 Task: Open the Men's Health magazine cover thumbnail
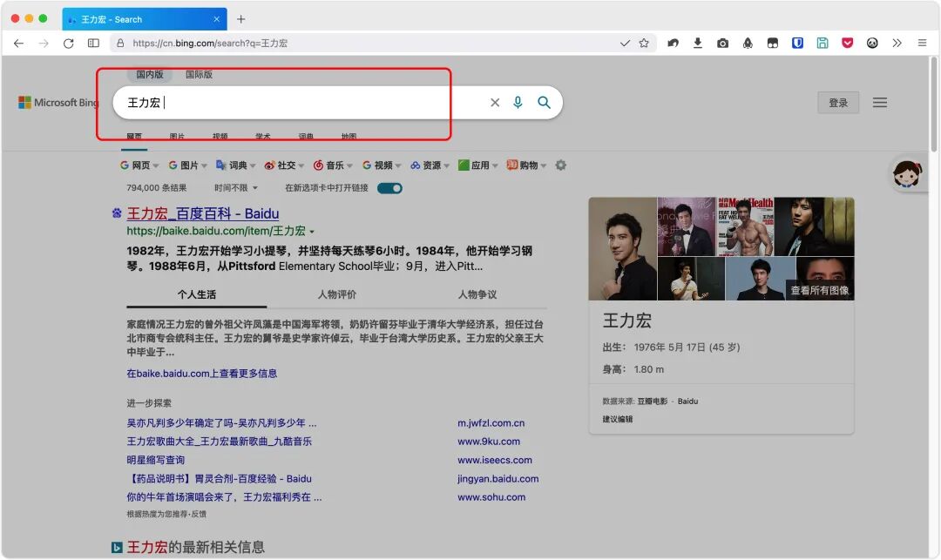tap(745, 226)
